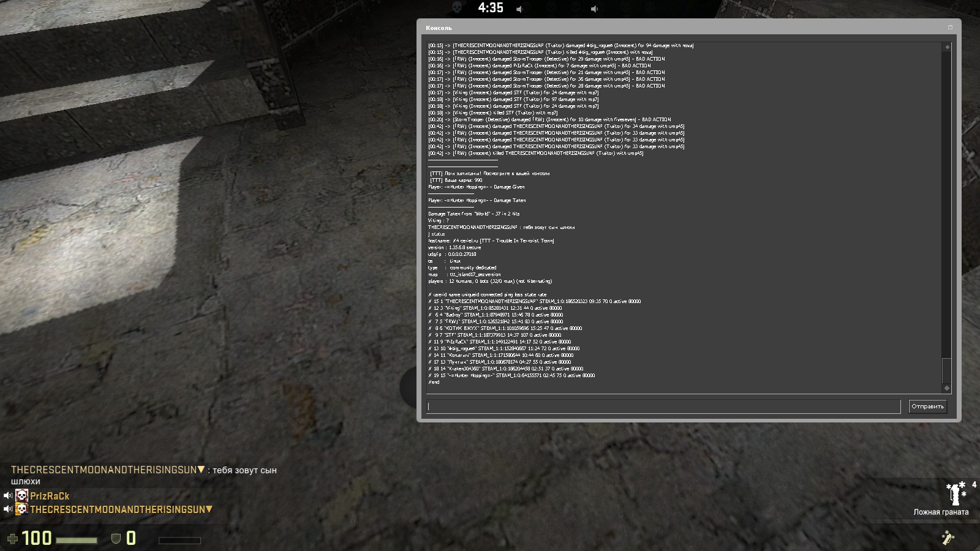
Task: Focus the console command input field
Action: click(663, 407)
